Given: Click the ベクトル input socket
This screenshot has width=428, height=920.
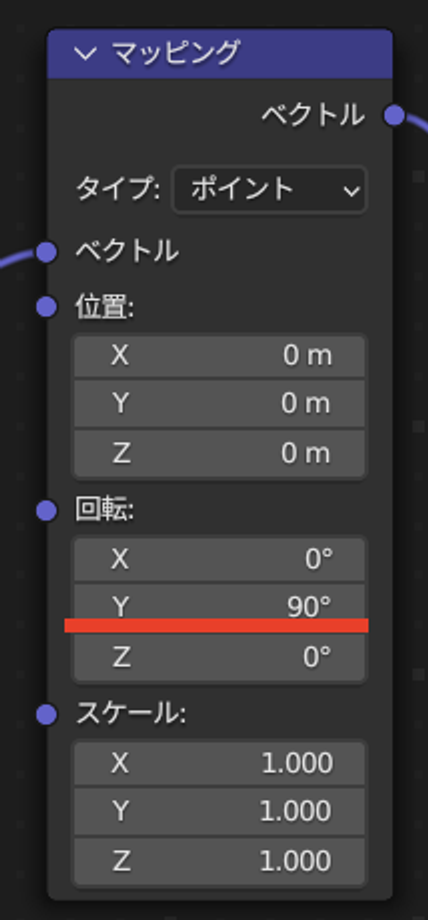Looking at the screenshot, I should [46, 252].
